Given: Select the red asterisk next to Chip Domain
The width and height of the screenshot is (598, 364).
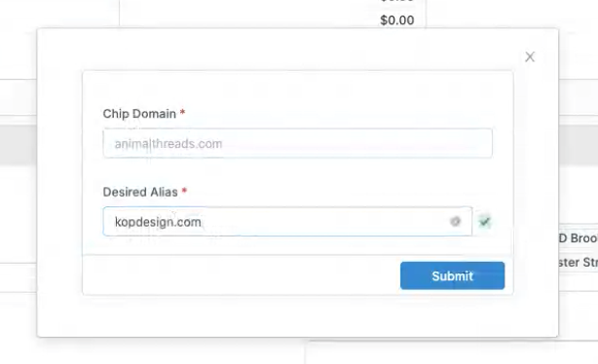Looking at the screenshot, I should click(182, 112).
